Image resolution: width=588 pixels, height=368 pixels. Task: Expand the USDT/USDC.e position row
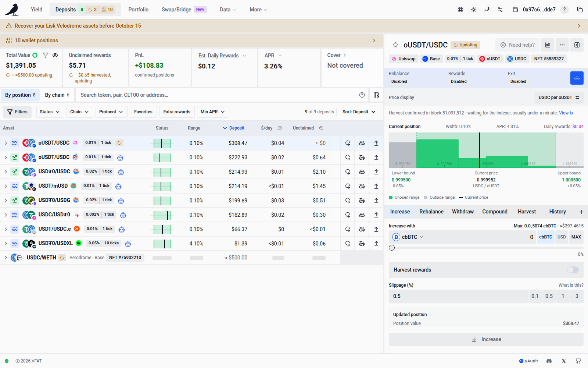6,229
